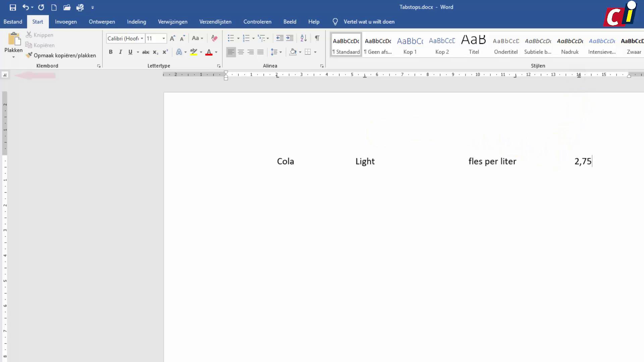
Task: Click the 'Vertel wat u wilt doen' search field
Action: tap(369, 22)
